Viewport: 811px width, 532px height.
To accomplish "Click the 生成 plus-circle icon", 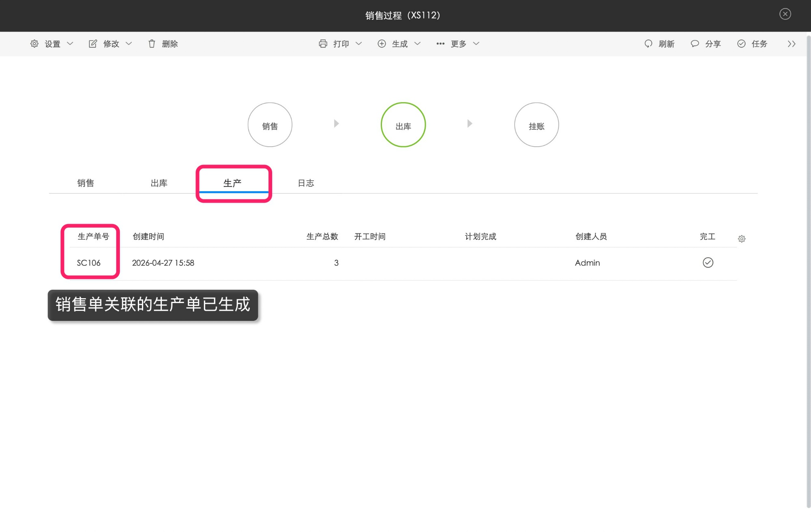I will click(x=382, y=44).
